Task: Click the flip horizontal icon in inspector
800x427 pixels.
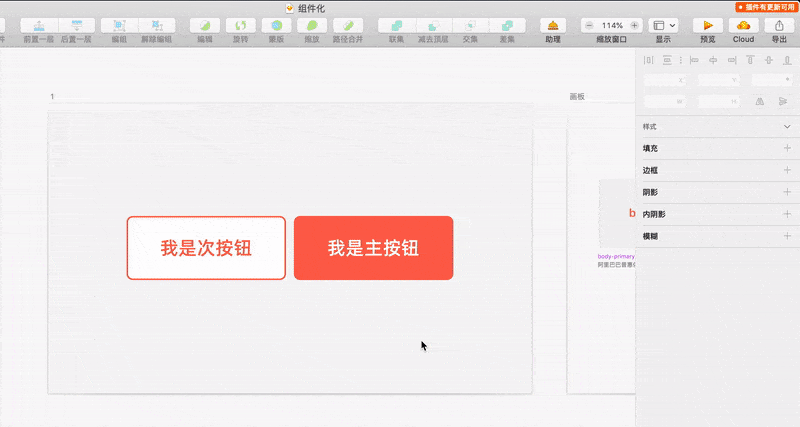Action: tap(760, 101)
